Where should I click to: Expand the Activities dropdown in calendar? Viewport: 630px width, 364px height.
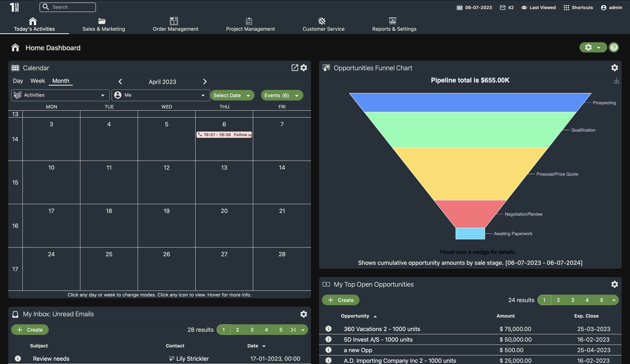tap(60, 95)
